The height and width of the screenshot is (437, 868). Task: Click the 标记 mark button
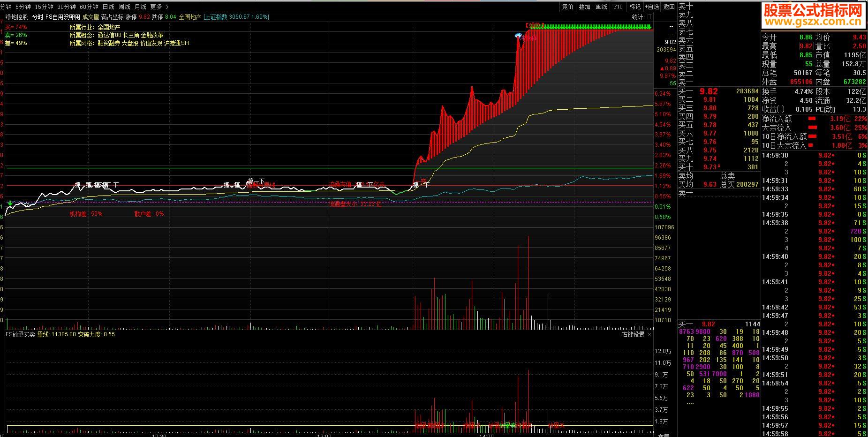[x=635, y=7]
